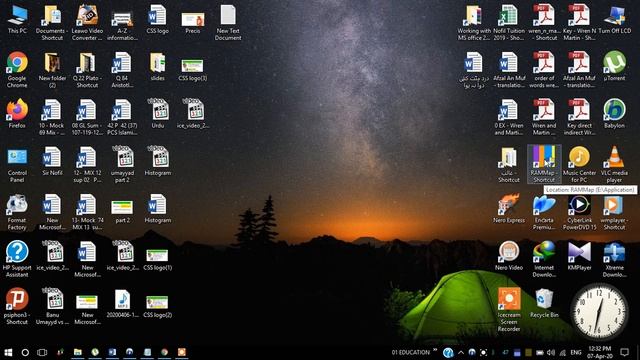Image resolution: width=640 pixels, height=360 pixels.
Task: Select the Internet Download Manager shortcut
Action: (544, 259)
